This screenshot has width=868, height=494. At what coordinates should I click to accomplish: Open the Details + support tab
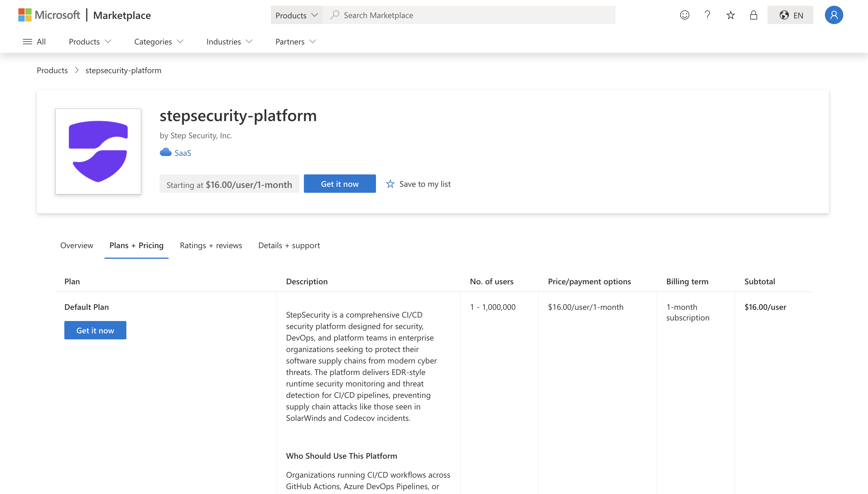[289, 245]
